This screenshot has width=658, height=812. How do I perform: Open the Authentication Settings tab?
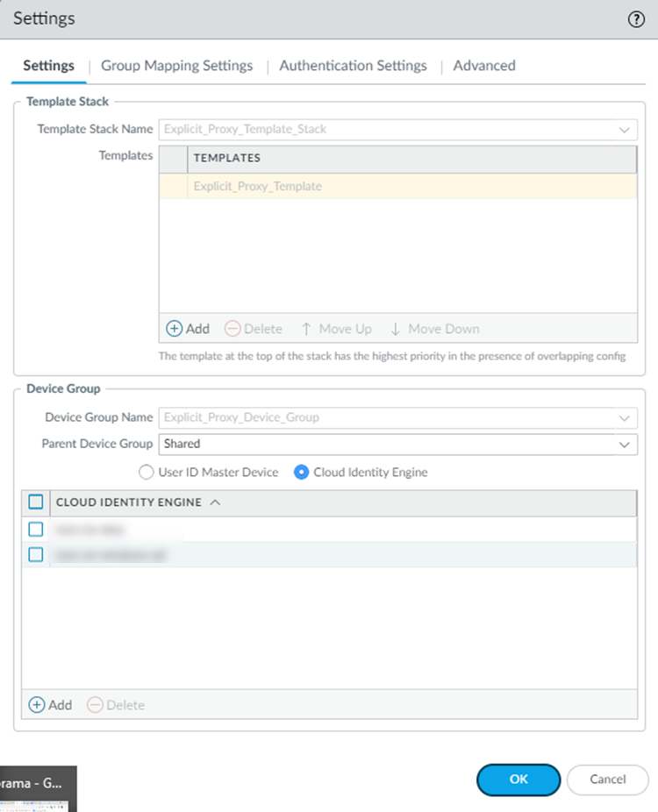click(353, 66)
